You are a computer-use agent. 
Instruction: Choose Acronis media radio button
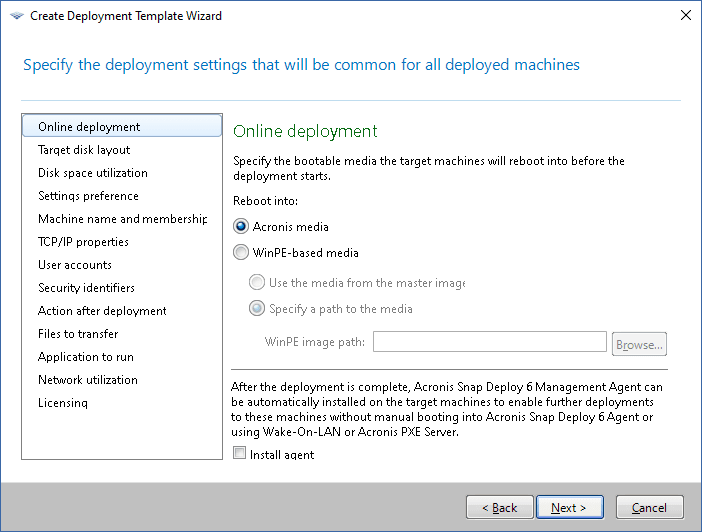pyautogui.click(x=241, y=227)
